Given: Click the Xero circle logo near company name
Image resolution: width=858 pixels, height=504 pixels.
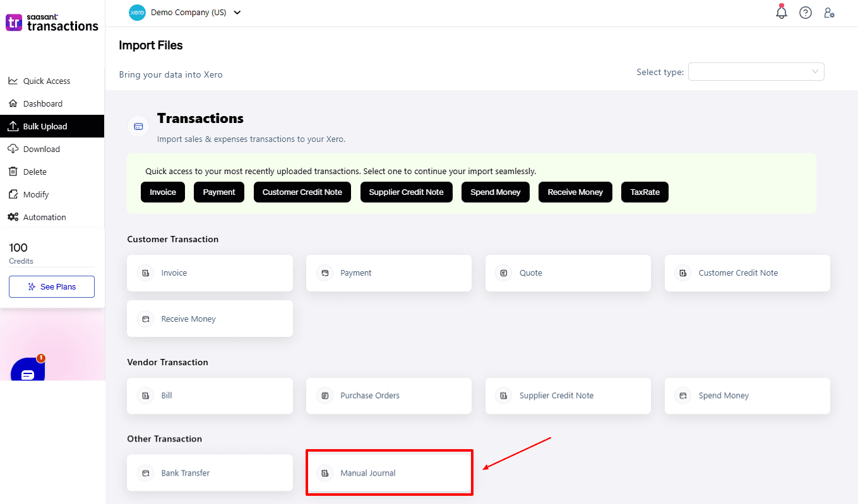Looking at the screenshot, I should pos(137,12).
